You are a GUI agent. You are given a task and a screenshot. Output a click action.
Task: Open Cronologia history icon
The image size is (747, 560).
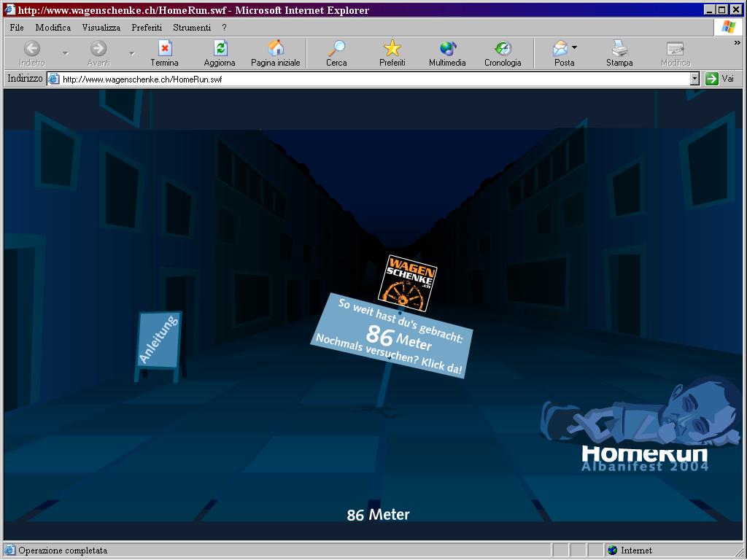503,48
